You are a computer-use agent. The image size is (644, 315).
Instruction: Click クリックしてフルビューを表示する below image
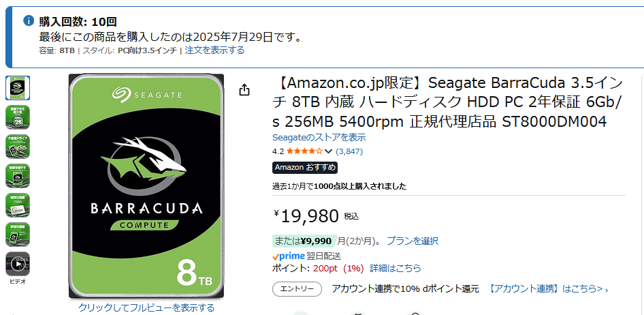(146, 307)
